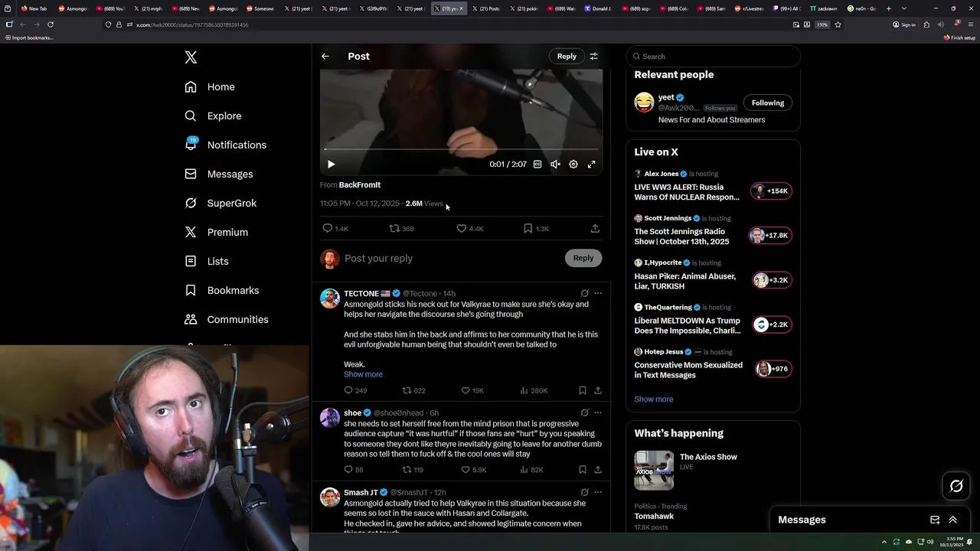Image resolution: width=980 pixels, height=551 pixels.
Task: Click the Search box
Action: point(713,57)
